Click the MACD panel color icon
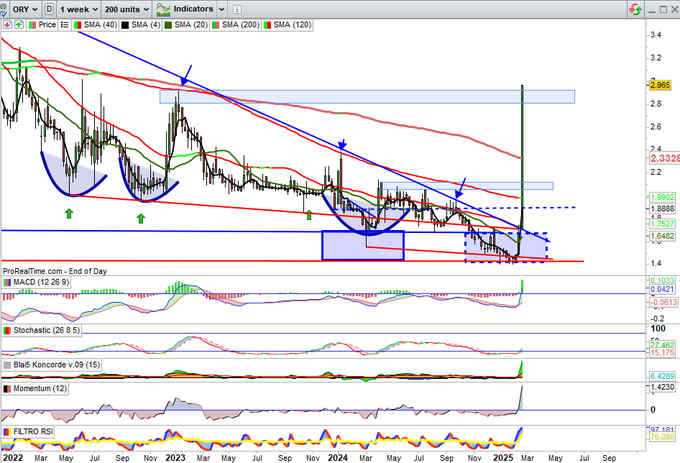680x463 pixels. coord(7,282)
